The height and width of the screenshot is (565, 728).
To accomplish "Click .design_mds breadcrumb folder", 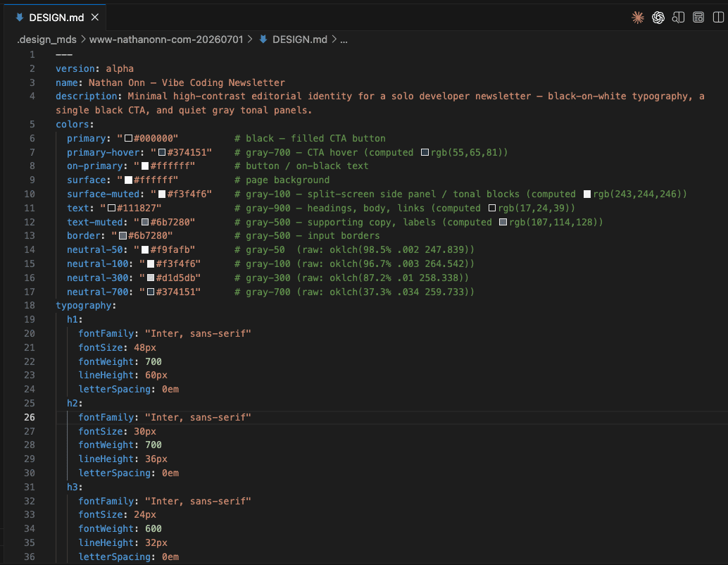I will [x=47, y=39].
